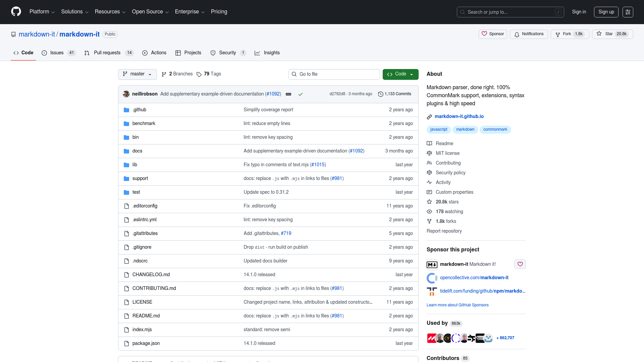
Task: Open the README.md file
Action: click(146, 316)
